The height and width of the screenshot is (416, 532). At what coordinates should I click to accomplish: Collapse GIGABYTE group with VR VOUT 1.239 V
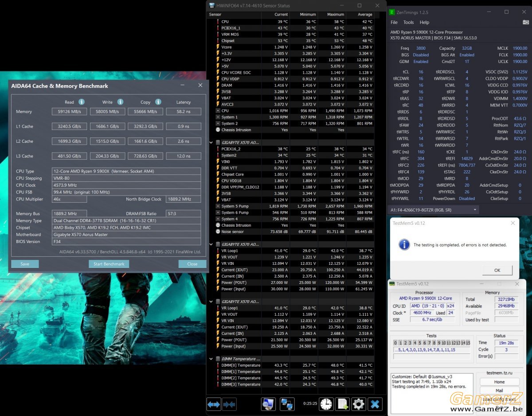(x=211, y=244)
